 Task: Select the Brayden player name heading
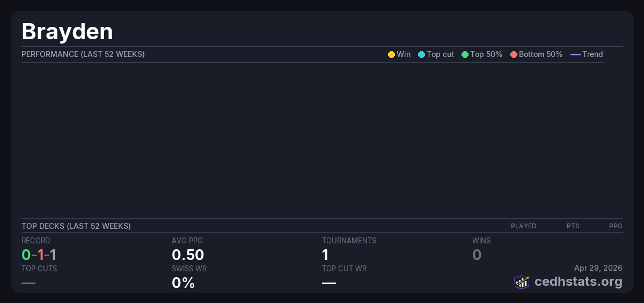pos(67,32)
